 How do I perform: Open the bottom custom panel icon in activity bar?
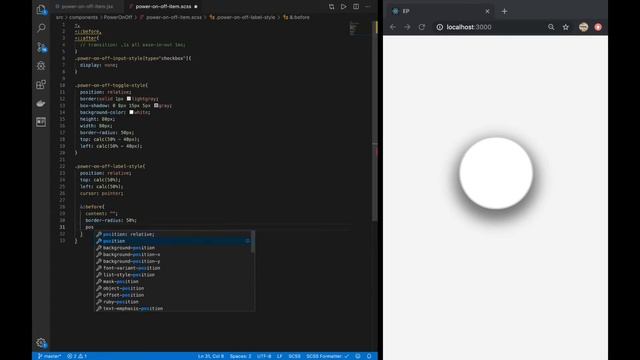click(41, 122)
